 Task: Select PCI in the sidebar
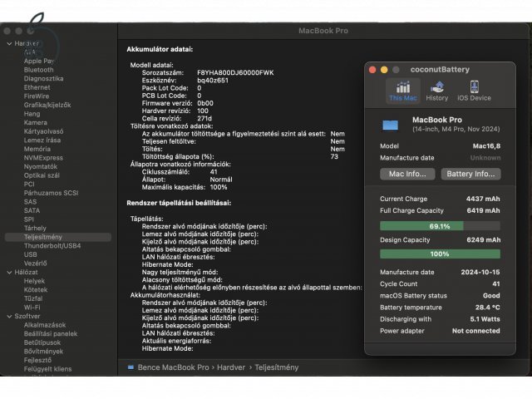(29, 185)
